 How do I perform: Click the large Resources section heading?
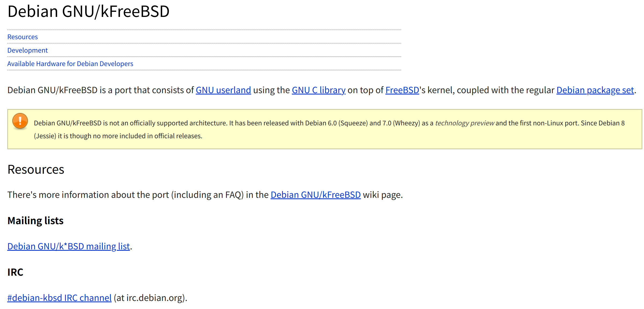(x=36, y=169)
